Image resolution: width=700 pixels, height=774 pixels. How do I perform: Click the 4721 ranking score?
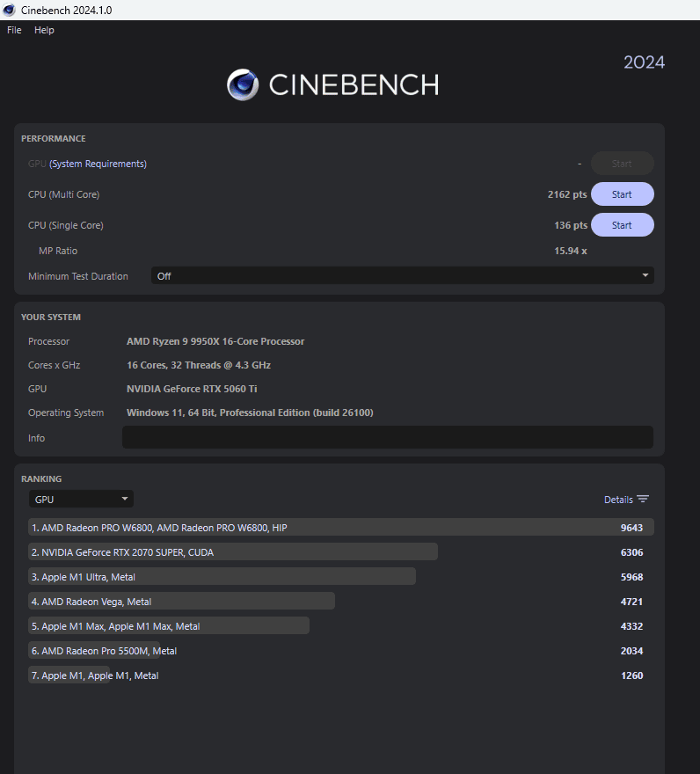[x=632, y=602]
